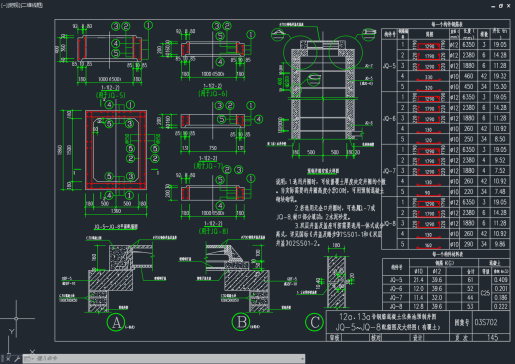Click concrete volume value 0.222

(501, 306)
